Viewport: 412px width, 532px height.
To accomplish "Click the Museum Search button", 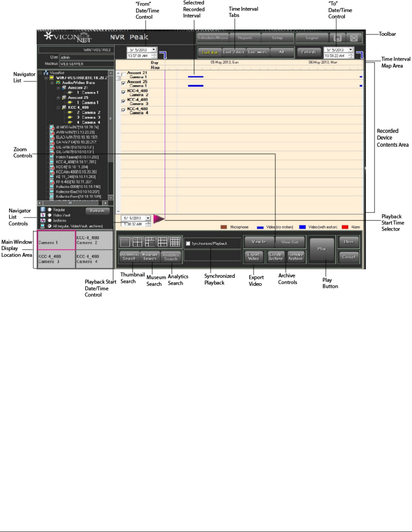I will coord(150,257).
